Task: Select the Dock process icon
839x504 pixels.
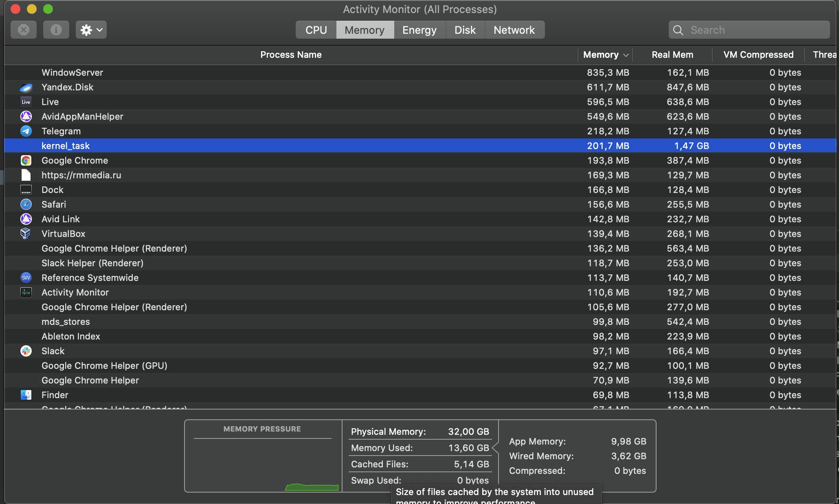Action: [x=26, y=190]
